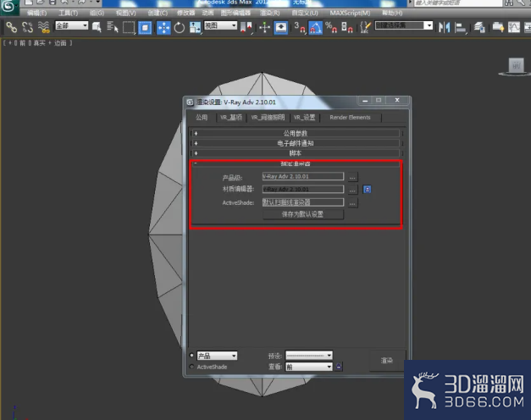Click the ... button beside 产品级
Screen dimensions: 531x420
click(352, 176)
